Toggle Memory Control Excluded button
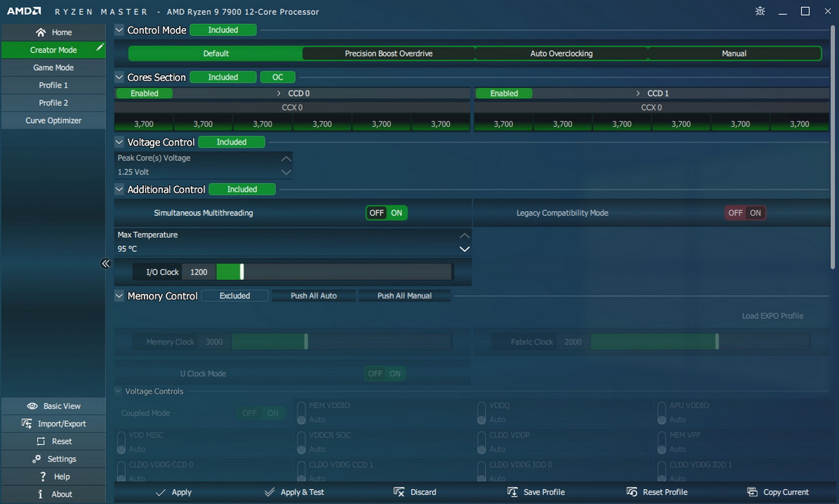Image resolution: width=839 pixels, height=504 pixels. [235, 296]
